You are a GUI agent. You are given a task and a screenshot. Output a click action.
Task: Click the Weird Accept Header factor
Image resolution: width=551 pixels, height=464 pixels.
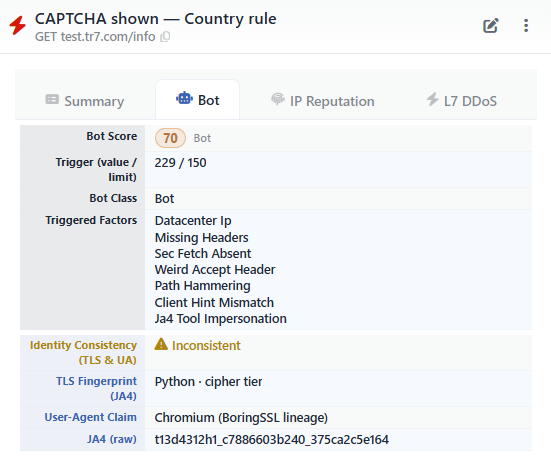(215, 270)
